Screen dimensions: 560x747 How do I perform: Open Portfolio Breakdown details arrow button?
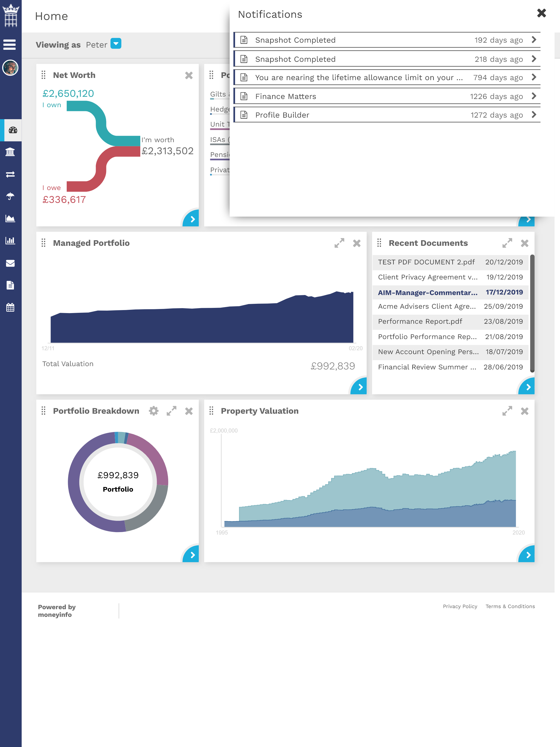191,554
